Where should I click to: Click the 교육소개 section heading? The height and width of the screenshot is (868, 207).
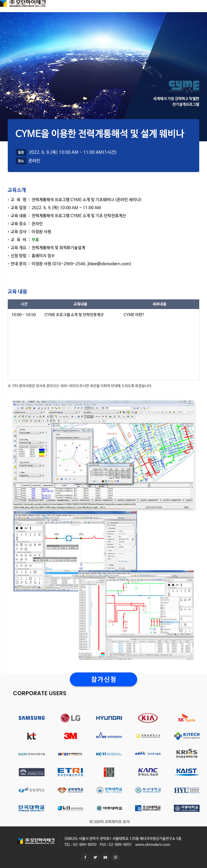[17, 190]
